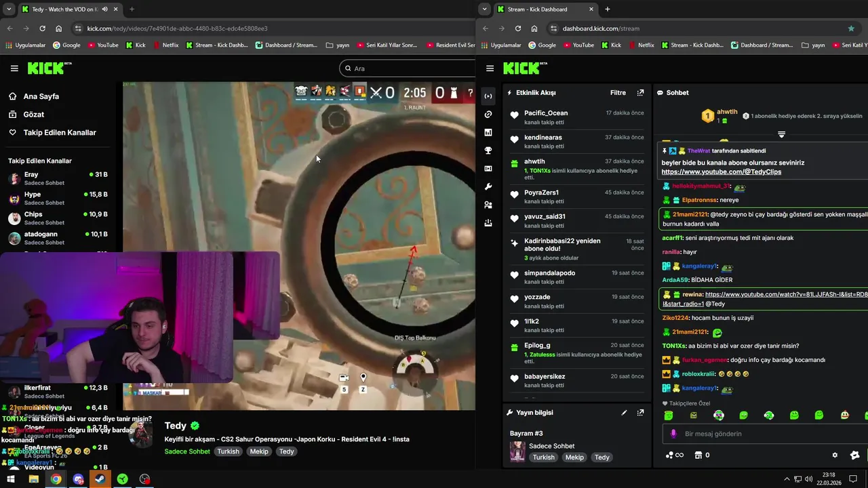Image resolution: width=868 pixels, height=488 pixels.
Task: Open Filtre options in Etkinlik Akışı
Action: [x=618, y=93]
